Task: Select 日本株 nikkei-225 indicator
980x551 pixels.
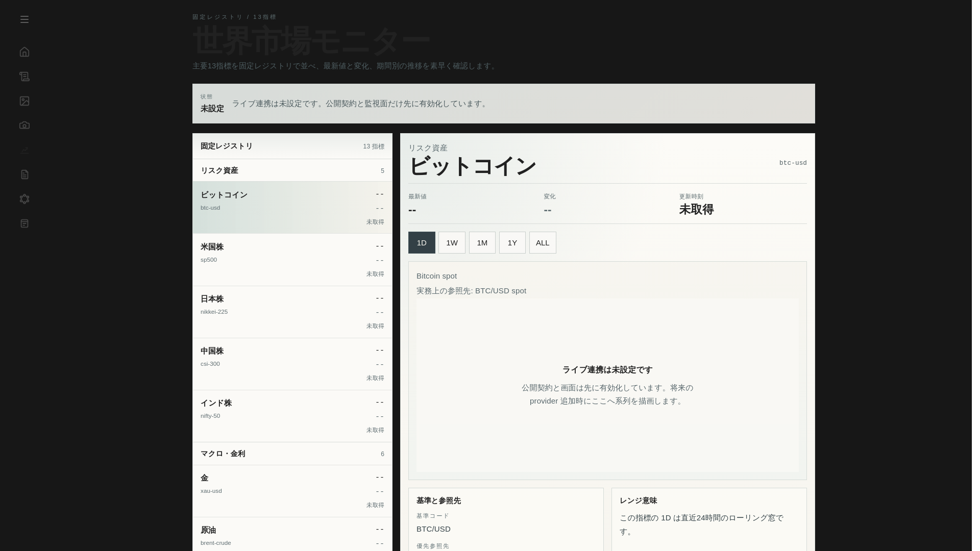Action: click(x=292, y=312)
